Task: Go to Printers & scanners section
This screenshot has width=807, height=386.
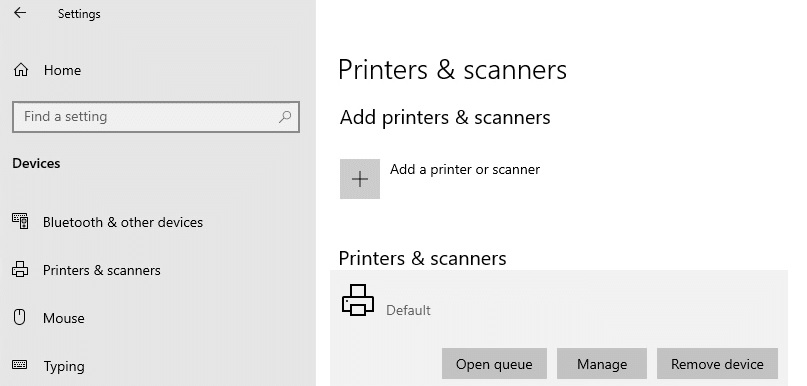Action: pyautogui.click(x=102, y=270)
